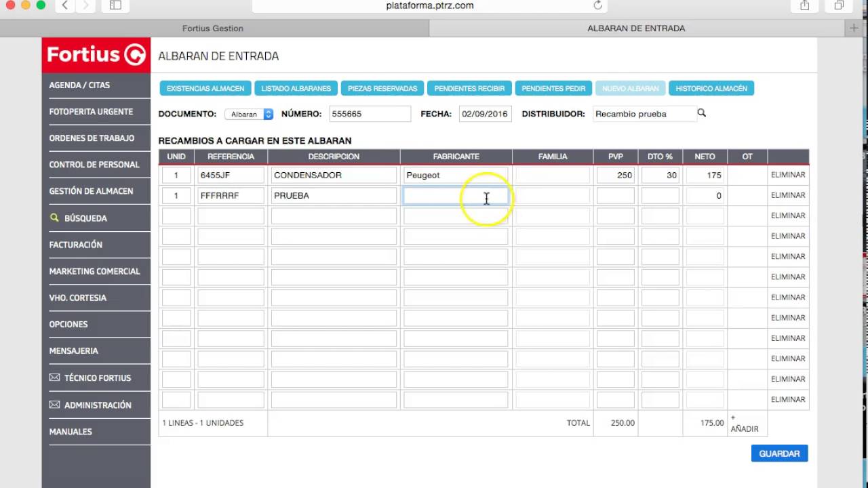Click ELIMINAR on the PRUEBA row
Viewport: 868px width, 488px height.
788,195
